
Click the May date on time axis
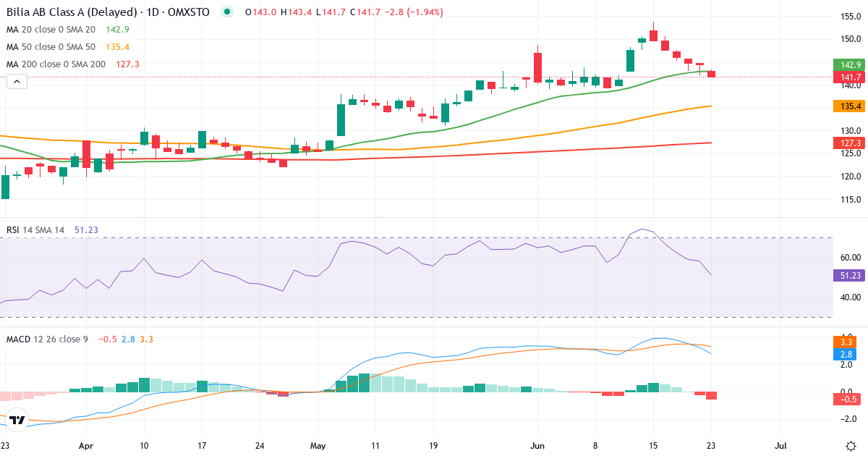(x=319, y=447)
